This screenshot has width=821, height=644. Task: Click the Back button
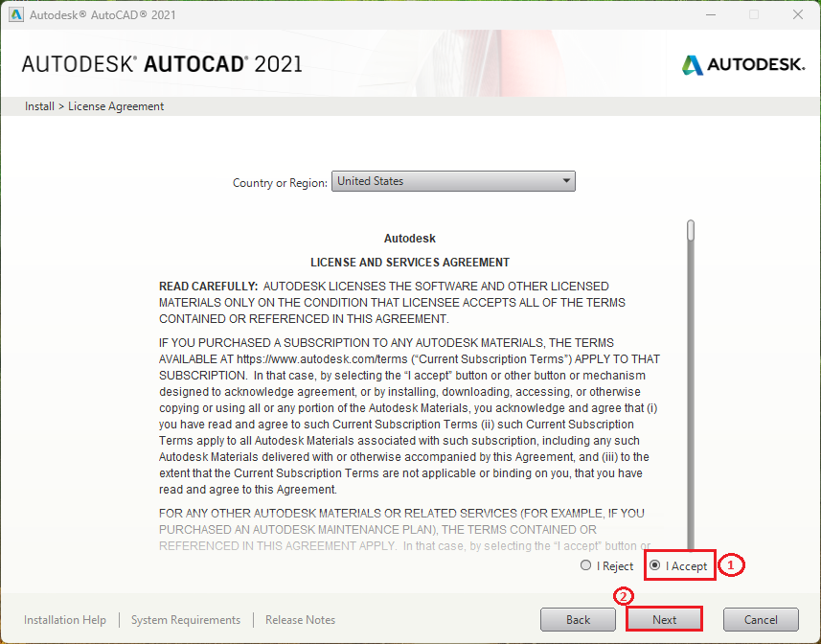click(578, 619)
